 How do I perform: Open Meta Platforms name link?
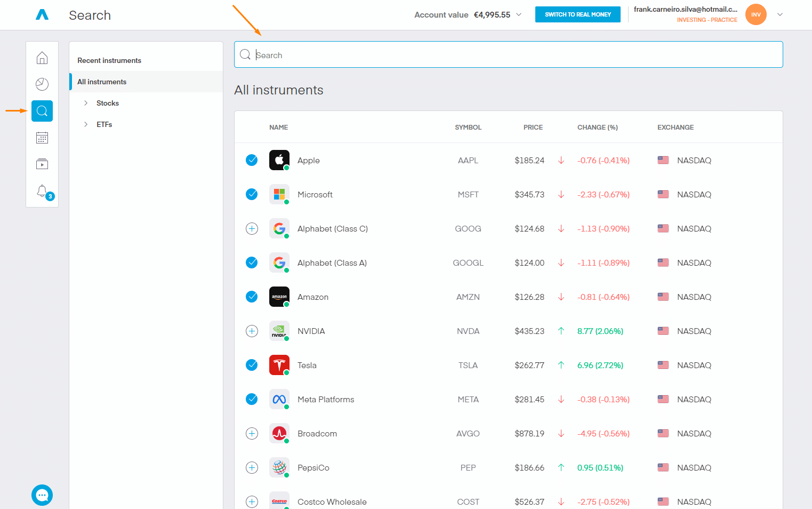tap(326, 400)
